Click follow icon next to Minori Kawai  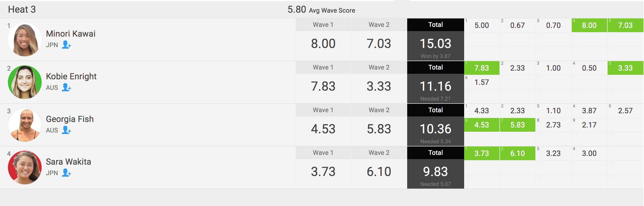(66, 45)
